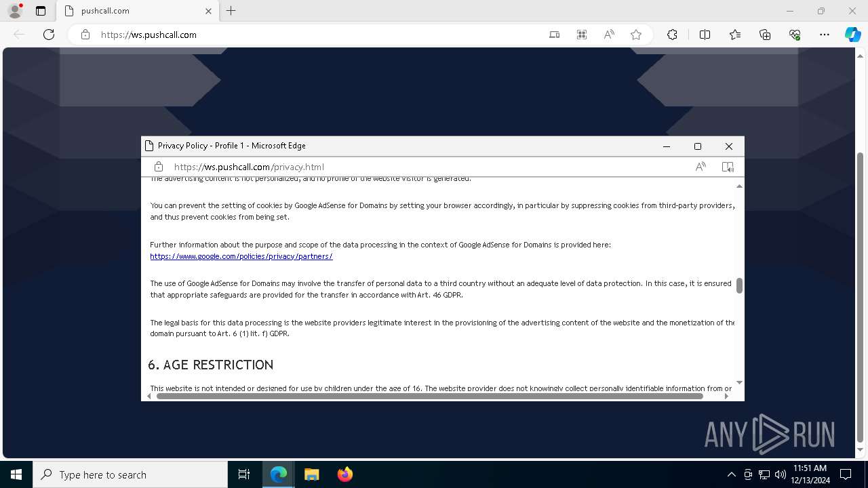View site information lock icon in main address bar
The width and height of the screenshot is (868, 488).
pos(85,35)
